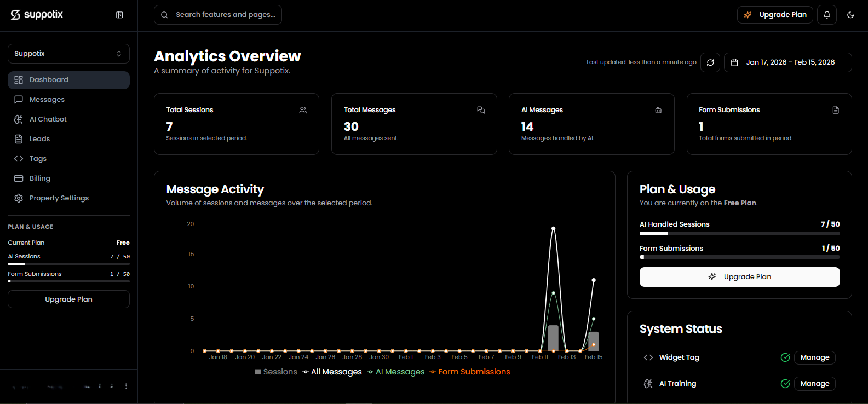Toggle the Sessions series in the chart legend

275,372
